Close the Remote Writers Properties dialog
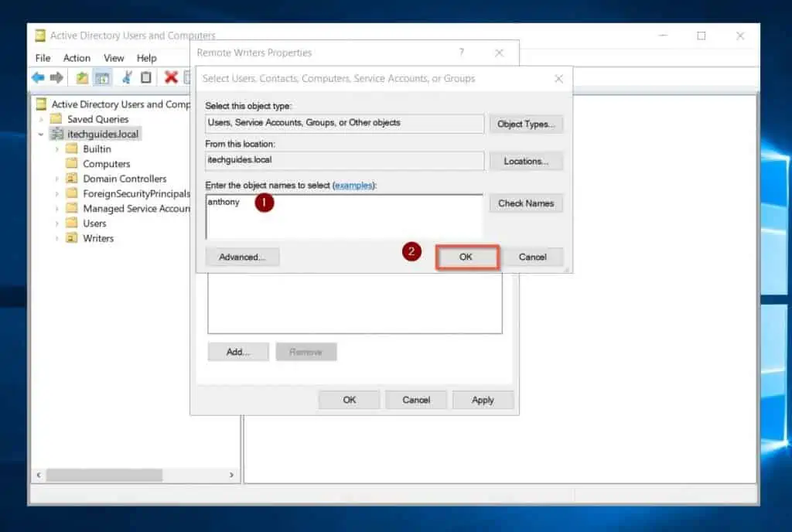 pos(499,53)
